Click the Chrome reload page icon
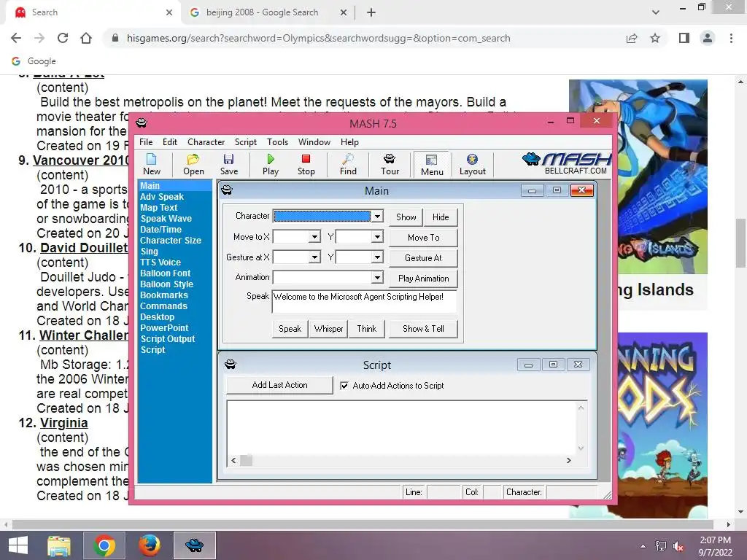Viewport: 747px width, 560px height. pos(63,38)
